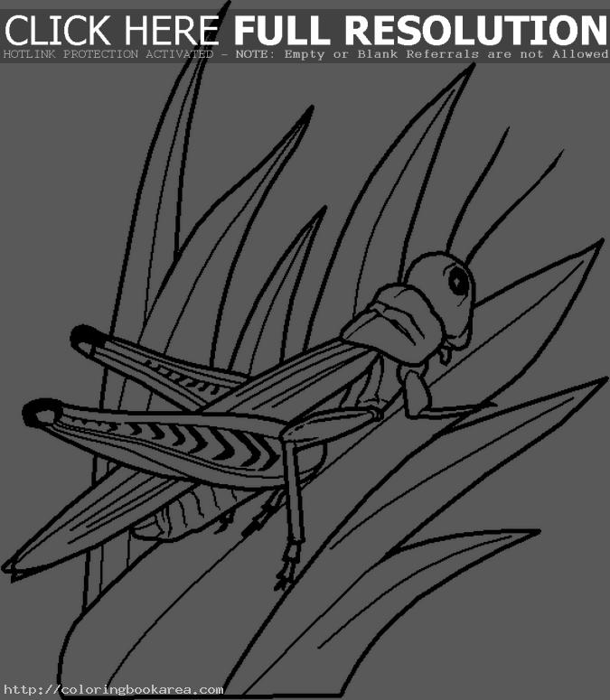The image size is (610, 700).
Task: Click the 'HOTLINK PROTECTION ACTIVATED' notice
Action: [108, 54]
